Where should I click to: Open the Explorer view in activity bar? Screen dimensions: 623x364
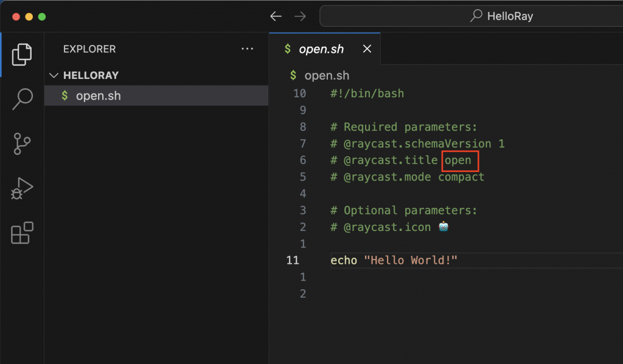(x=22, y=54)
